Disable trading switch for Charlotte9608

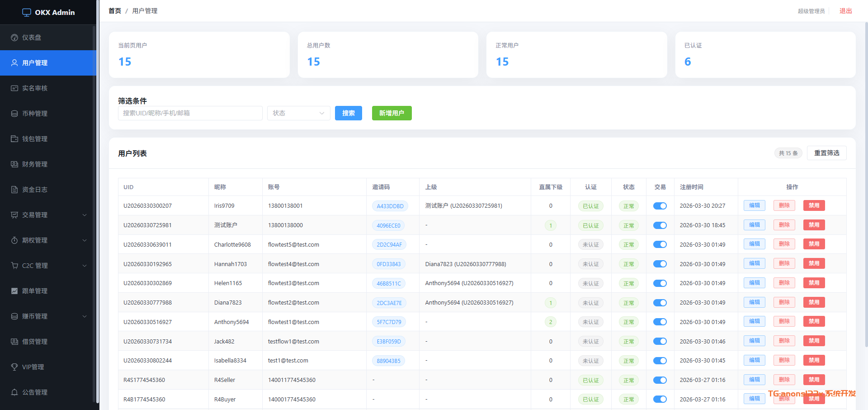(660, 244)
